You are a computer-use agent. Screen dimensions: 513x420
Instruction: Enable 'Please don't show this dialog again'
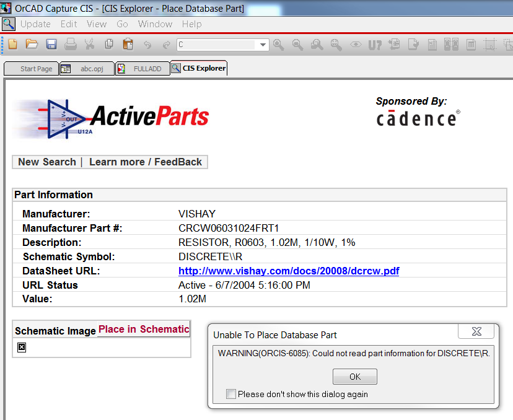[231, 394]
